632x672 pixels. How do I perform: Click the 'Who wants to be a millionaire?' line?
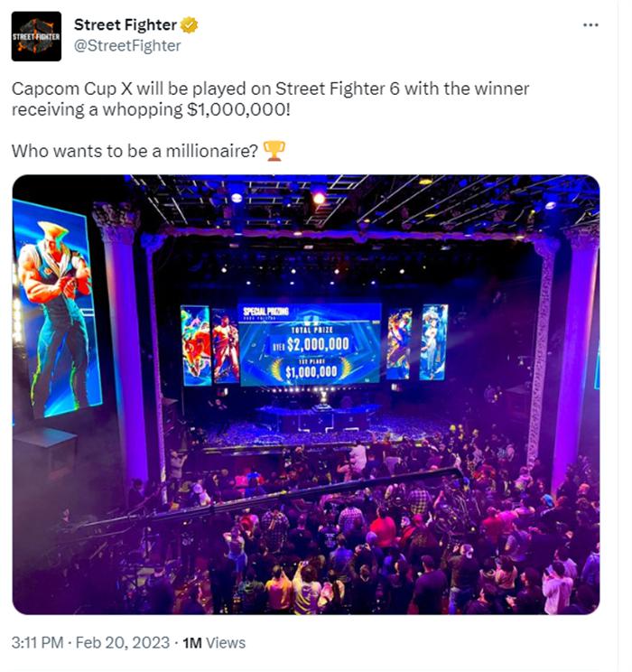(135, 151)
